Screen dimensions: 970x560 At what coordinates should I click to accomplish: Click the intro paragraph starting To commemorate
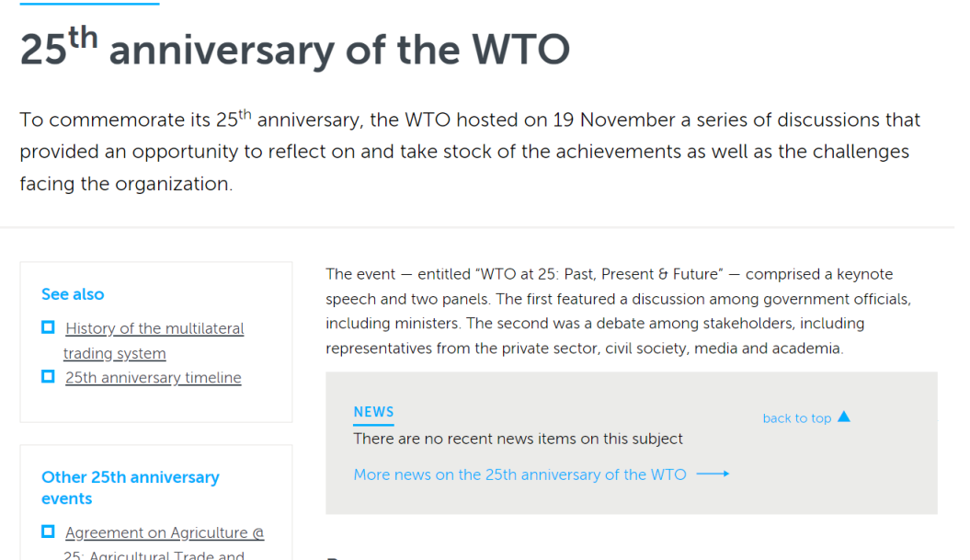[x=469, y=152]
